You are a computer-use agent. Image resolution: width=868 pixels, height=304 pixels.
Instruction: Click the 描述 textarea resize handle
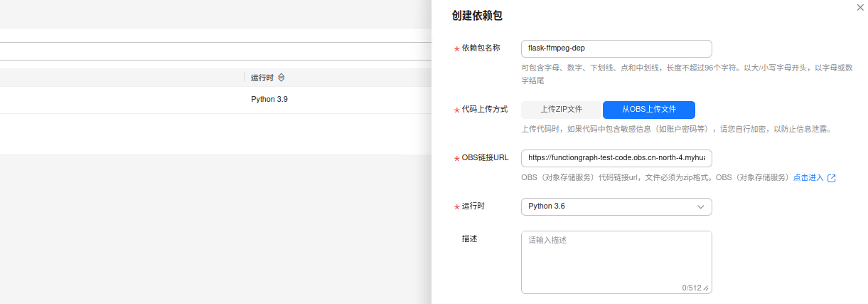pos(707,288)
